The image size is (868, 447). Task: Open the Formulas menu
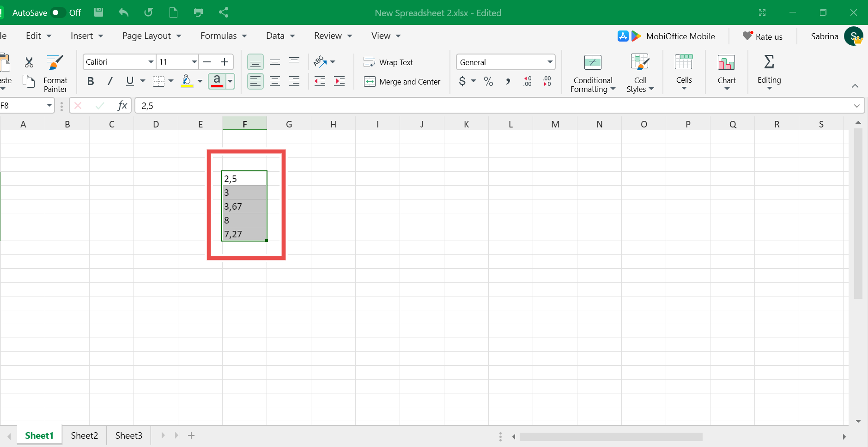[224, 36]
